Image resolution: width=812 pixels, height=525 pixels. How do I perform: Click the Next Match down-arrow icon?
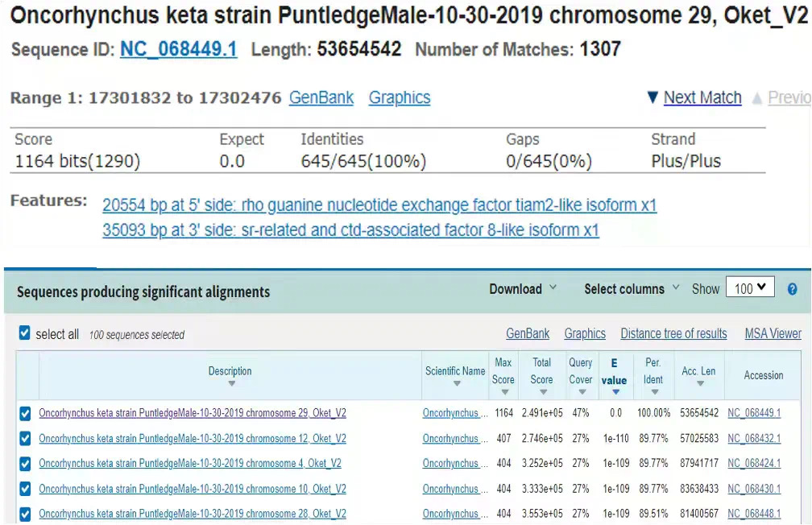652,97
